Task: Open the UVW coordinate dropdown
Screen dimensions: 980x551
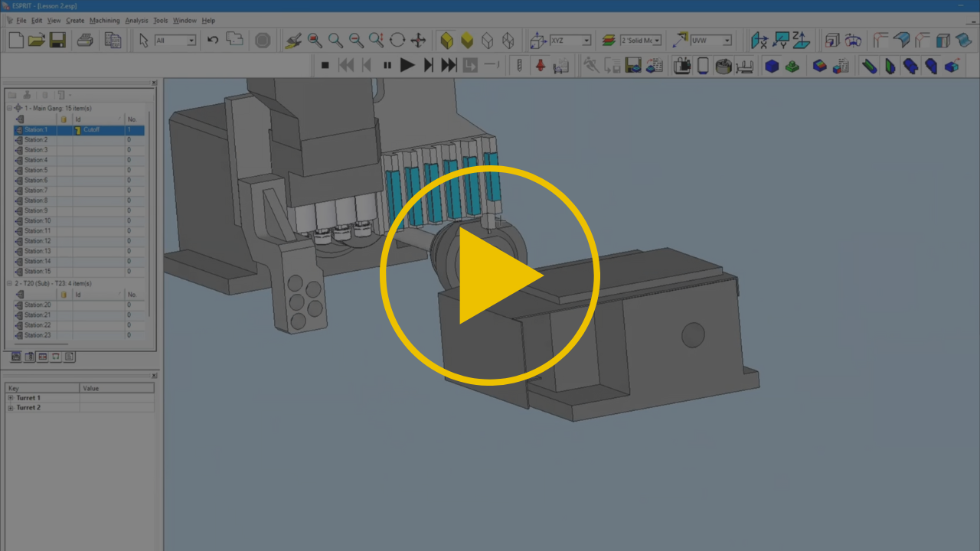Action: tap(712, 41)
